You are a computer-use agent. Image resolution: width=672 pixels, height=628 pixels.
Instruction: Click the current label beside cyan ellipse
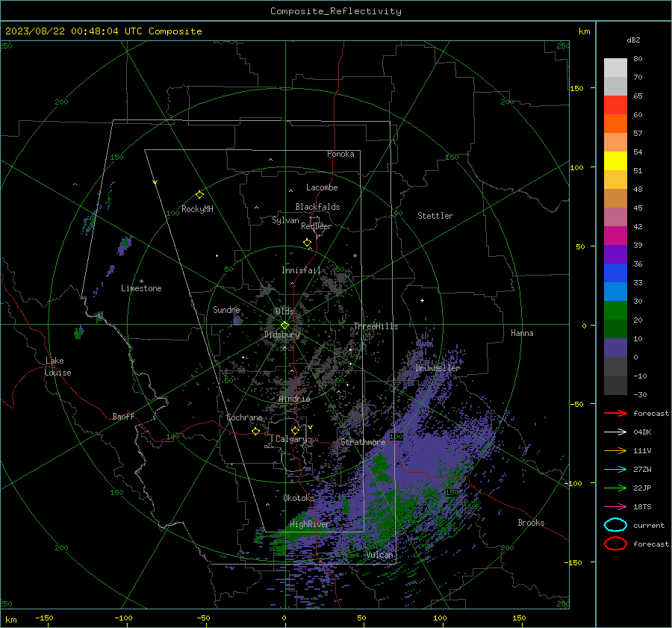coord(648,525)
